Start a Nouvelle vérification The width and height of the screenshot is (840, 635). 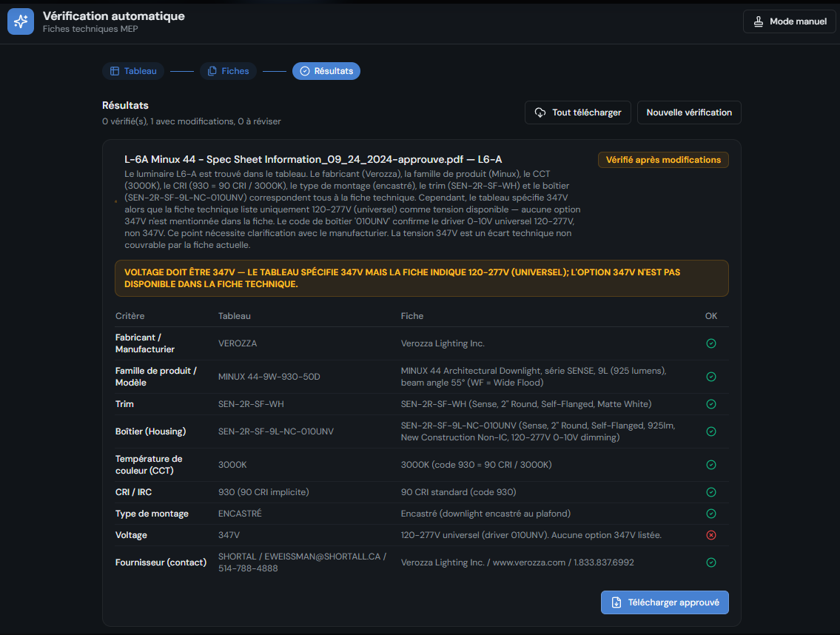click(x=688, y=112)
